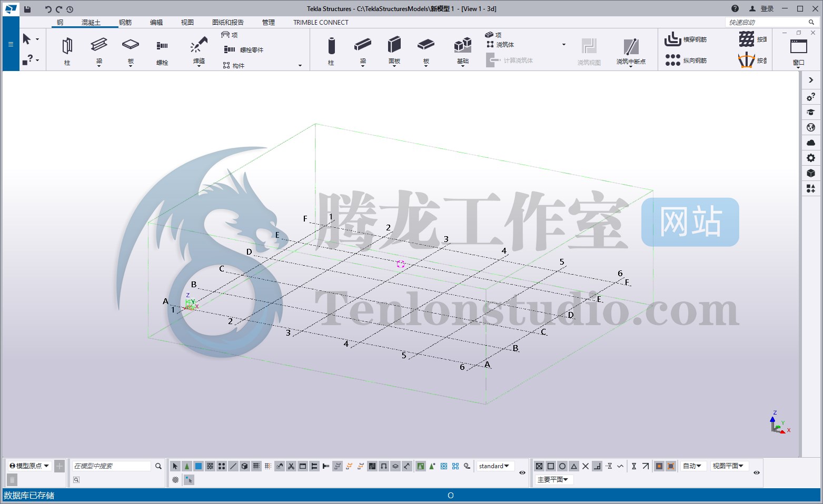Open the globe icon in the side pane

coord(811,127)
